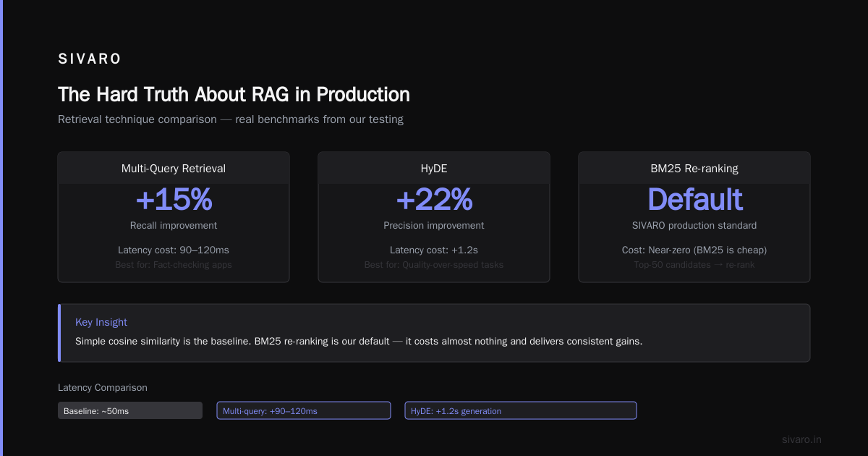Click the HyDE: +1.2s generation bar
Viewport: 868px width, 456px height.
click(x=521, y=410)
